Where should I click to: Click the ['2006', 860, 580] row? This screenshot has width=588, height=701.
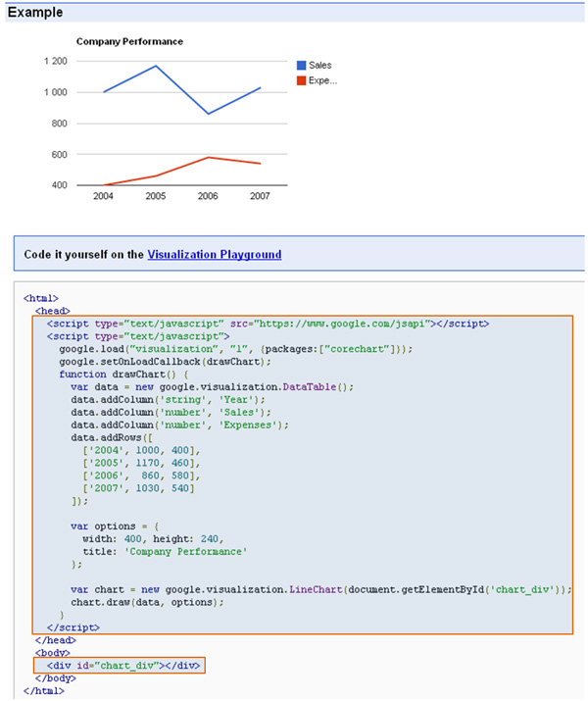[x=141, y=476]
